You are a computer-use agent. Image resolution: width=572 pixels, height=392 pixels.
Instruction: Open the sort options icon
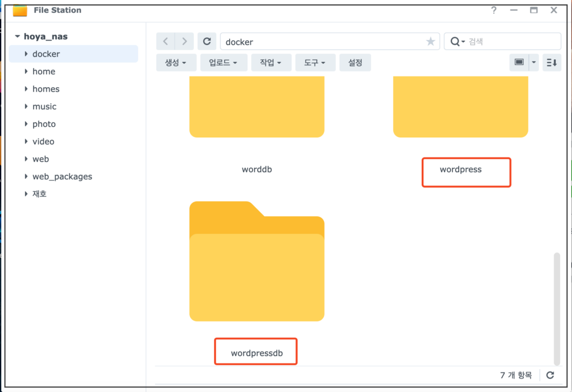click(x=551, y=63)
